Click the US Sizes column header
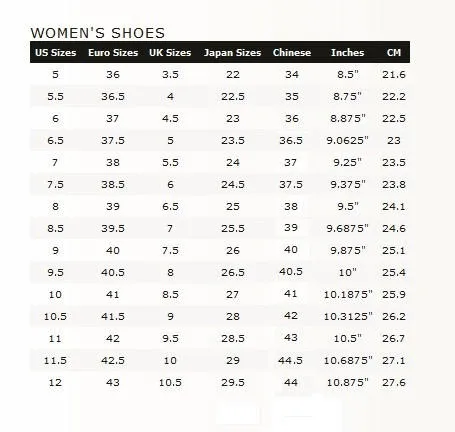Image resolution: width=455 pixels, height=432 pixels. coord(56,53)
